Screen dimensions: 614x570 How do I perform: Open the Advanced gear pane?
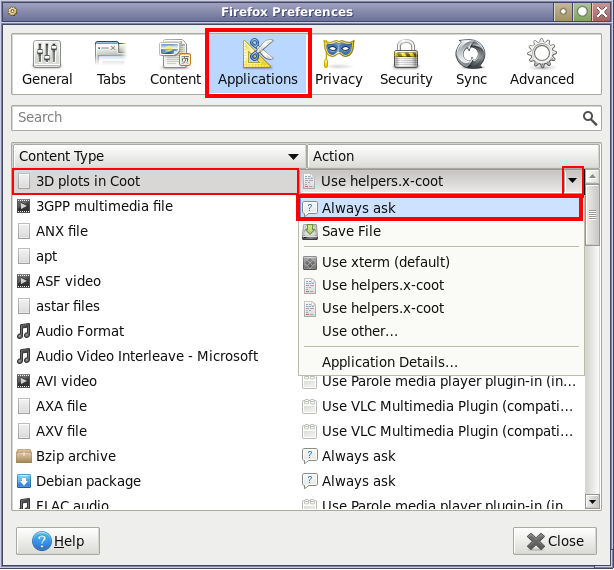(542, 63)
